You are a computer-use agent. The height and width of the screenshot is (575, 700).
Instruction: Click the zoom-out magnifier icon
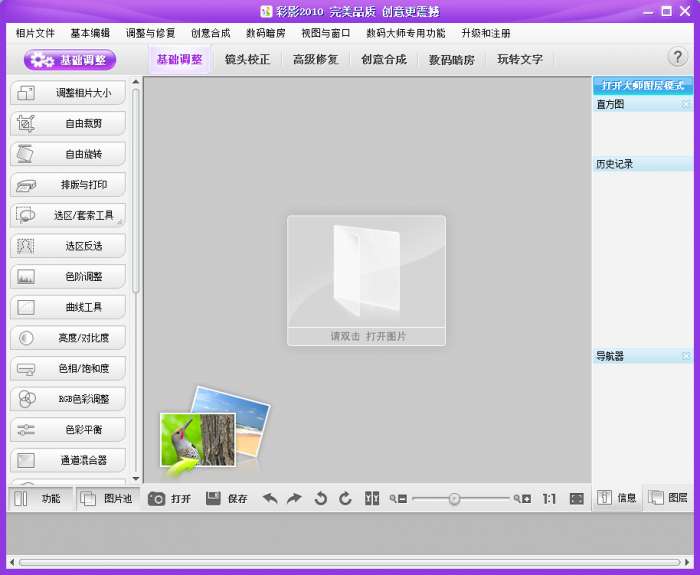click(399, 498)
